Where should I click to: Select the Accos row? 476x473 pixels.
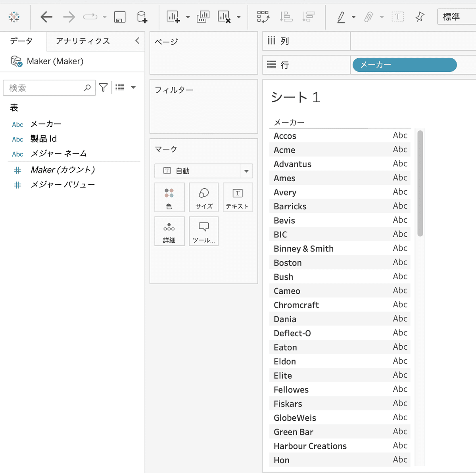(340, 136)
